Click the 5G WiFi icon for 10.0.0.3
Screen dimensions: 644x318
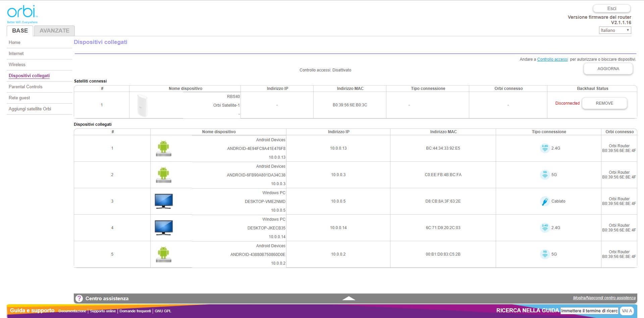(545, 175)
